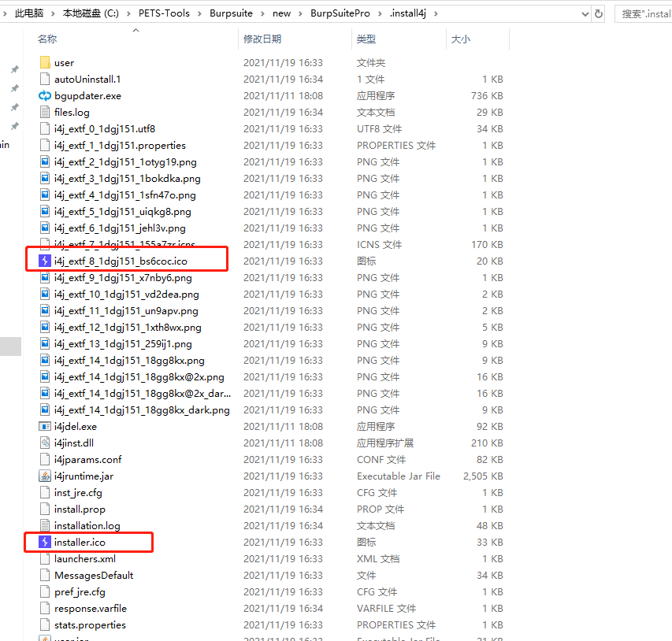Click the 应用程序扩展 type of i4jinst.dll
Viewport: 672px width, 641px height.
(385, 443)
